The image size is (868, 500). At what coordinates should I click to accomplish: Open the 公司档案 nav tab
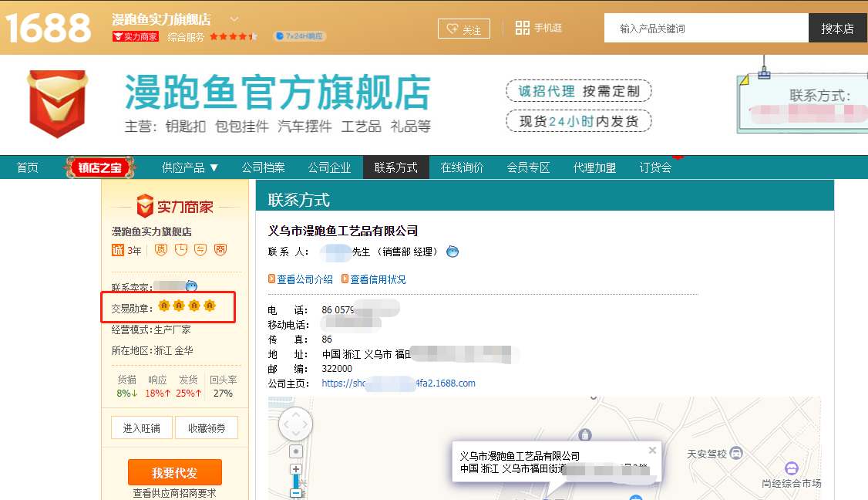[x=263, y=167]
